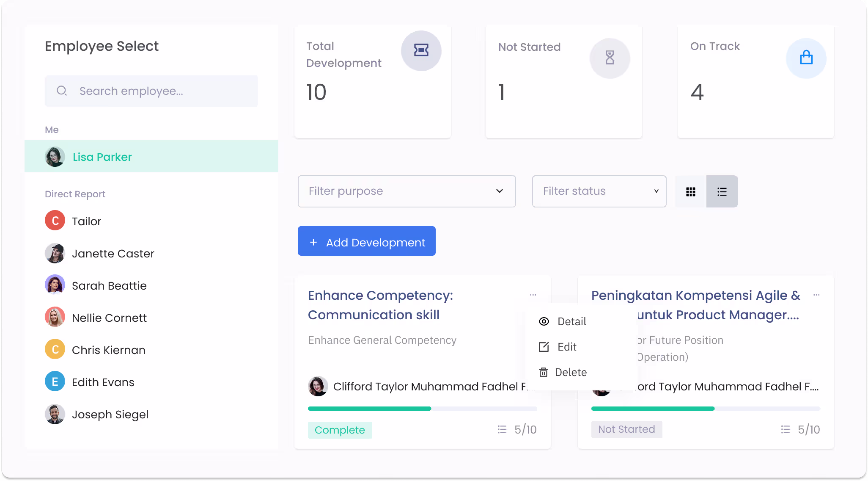
Task: Click progress bar on Enhance Competency card
Action: pos(423,409)
